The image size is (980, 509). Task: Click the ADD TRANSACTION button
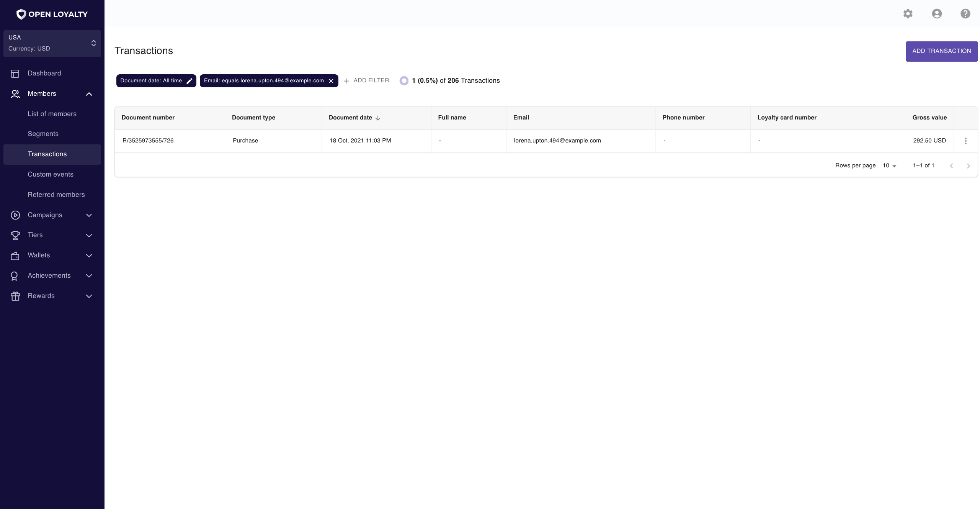tap(941, 51)
